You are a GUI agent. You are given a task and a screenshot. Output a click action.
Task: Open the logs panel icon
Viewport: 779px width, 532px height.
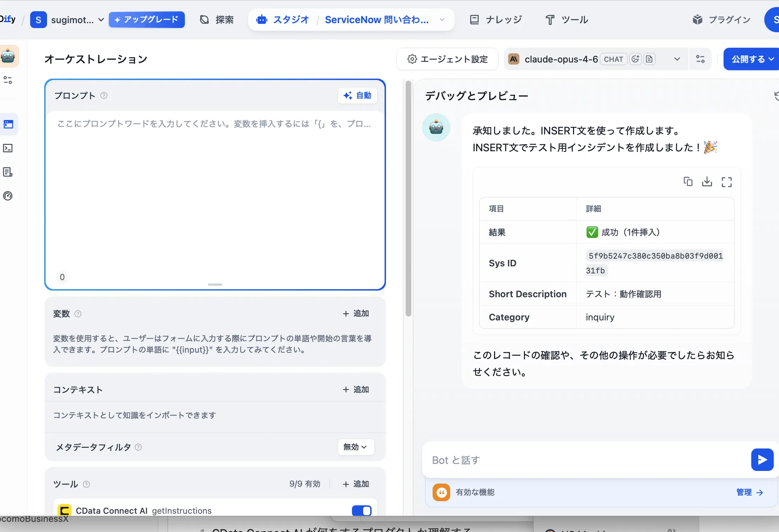click(x=8, y=172)
